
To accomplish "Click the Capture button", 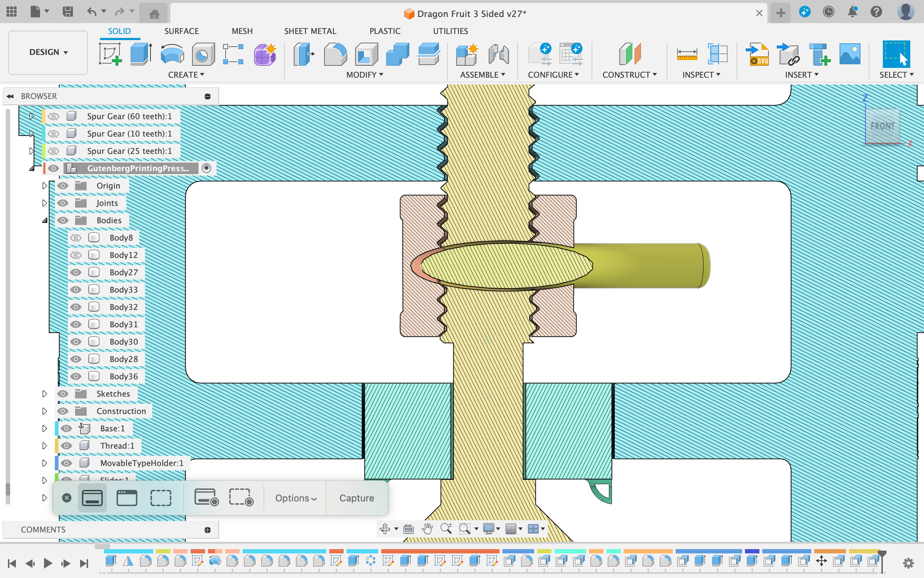I will (x=357, y=498).
